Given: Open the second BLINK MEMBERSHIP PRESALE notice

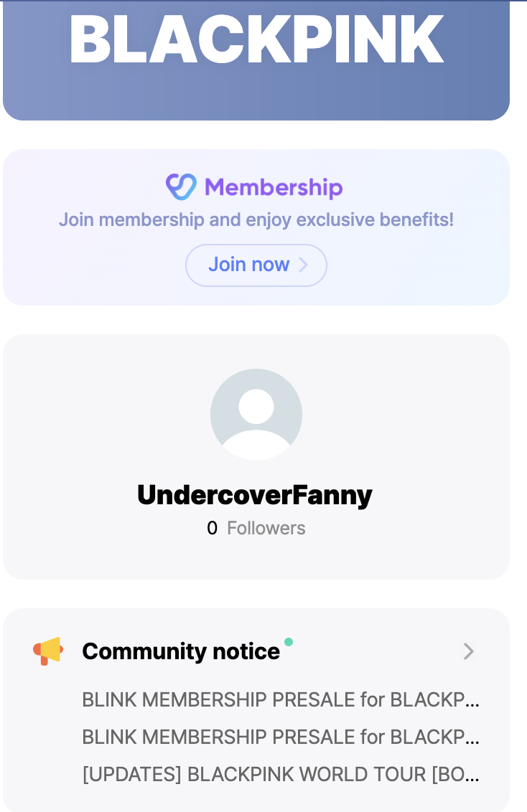Looking at the screenshot, I should pyautogui.click(x=281, y=737).
